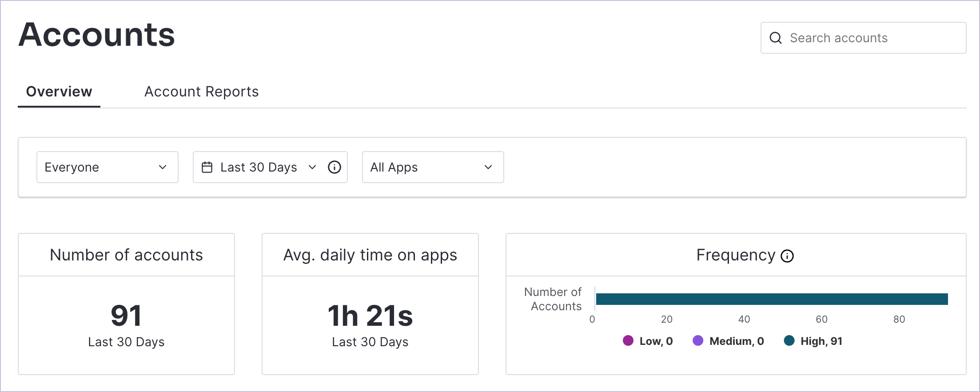980x392 pixels.
Task: Click the info icon next to Frequency
Action: coord(787,256)
